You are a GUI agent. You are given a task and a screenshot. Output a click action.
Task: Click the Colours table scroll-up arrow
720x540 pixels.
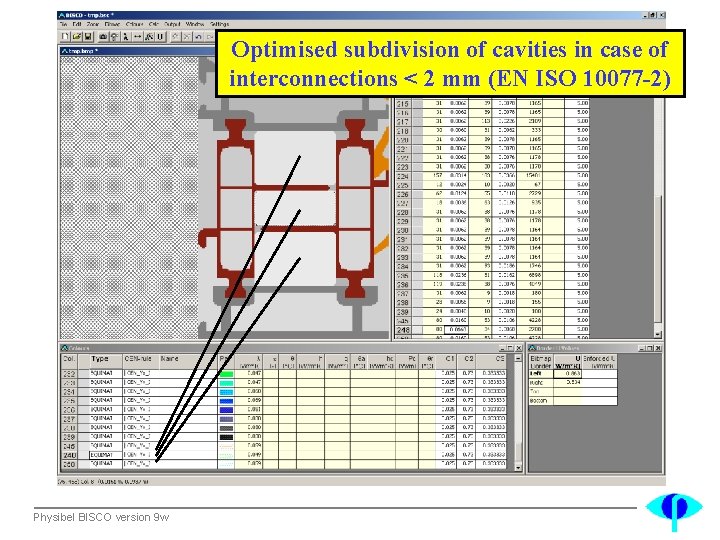click(518, 358)
